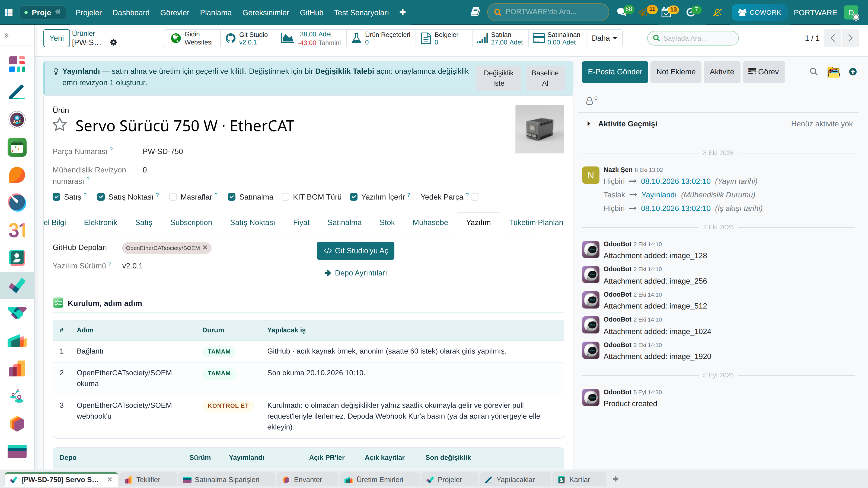The width and height of the screenshot is (868, 488).
Task: Close the [PW-SD-750] Servo bottom tab
Action: pos(110,479)
